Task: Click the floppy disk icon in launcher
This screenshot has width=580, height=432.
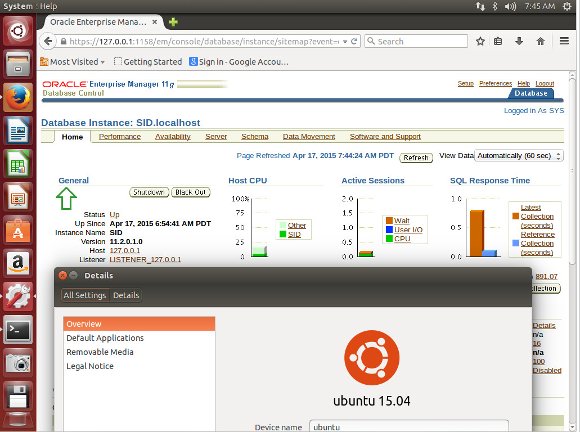Action: coord(18,396)
